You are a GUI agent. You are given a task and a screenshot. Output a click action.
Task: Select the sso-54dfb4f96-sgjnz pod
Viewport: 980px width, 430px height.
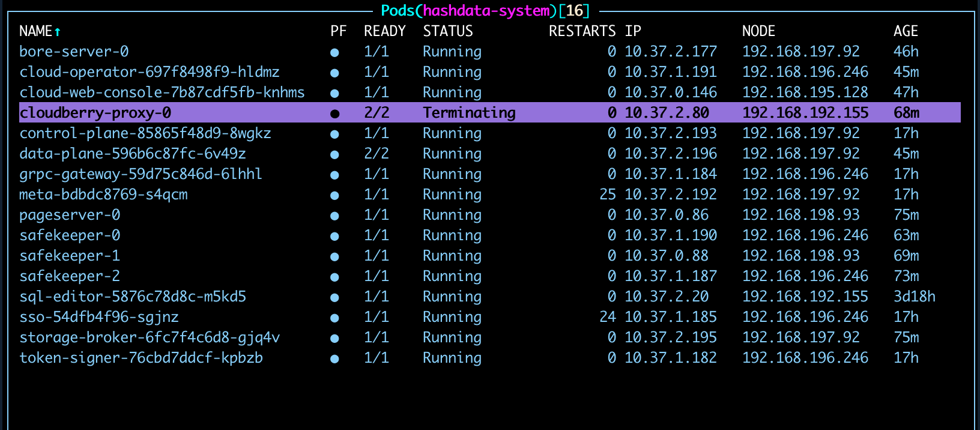click(98, 317)
